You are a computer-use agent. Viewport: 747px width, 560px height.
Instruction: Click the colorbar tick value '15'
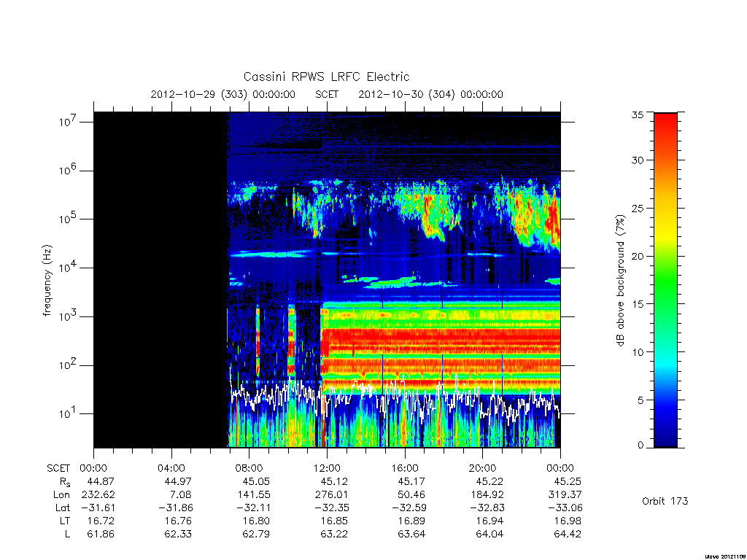click(638, 304)
